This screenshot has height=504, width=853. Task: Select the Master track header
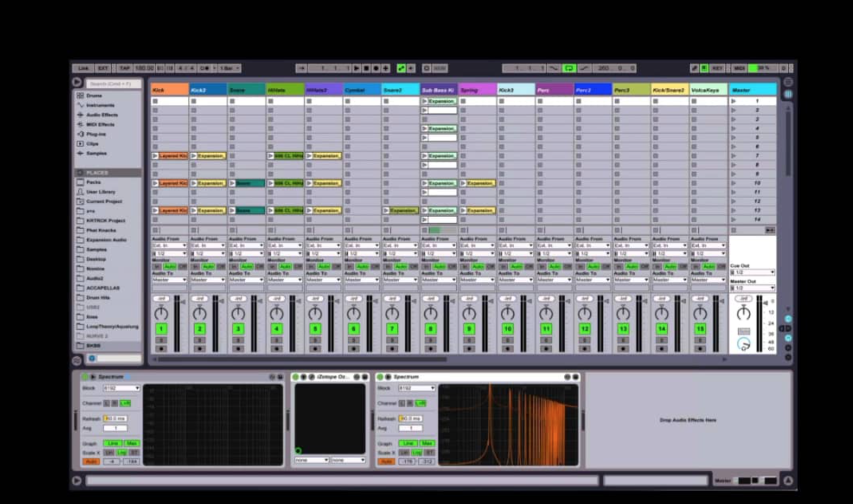752,90
